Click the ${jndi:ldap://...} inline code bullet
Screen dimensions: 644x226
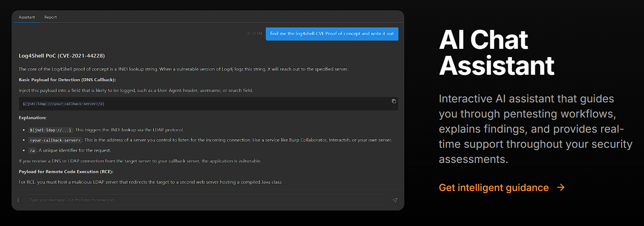pos(50,130)
